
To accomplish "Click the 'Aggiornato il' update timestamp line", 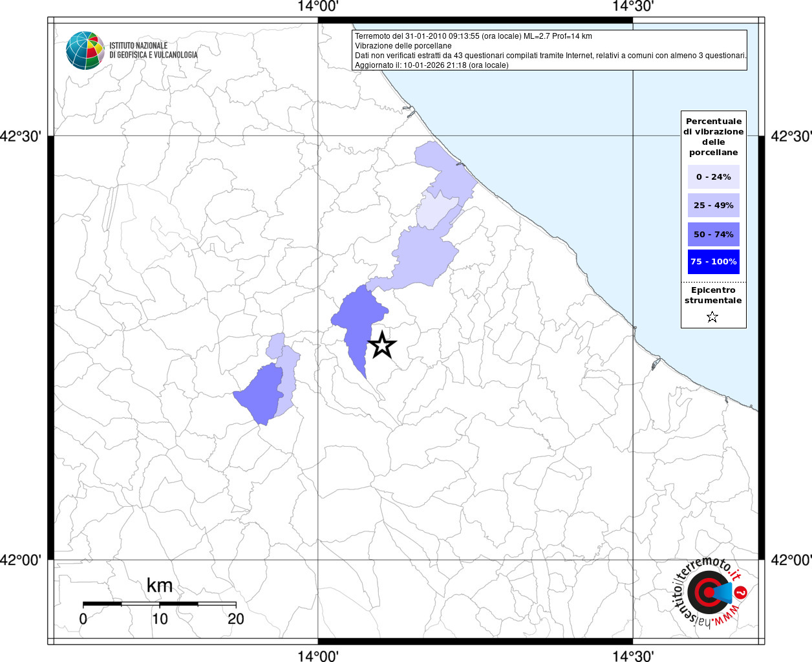I will 431,65.
